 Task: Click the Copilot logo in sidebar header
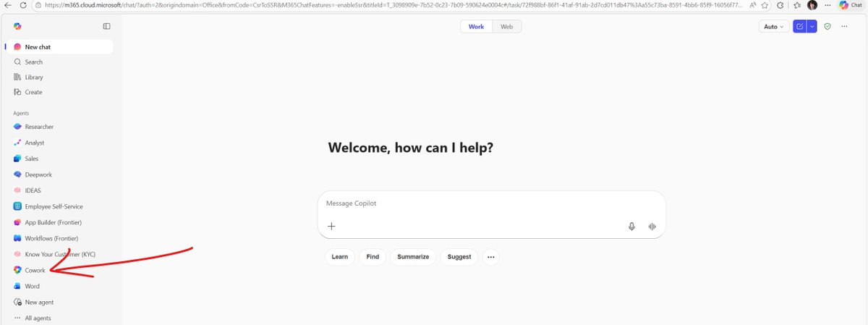click(17, 26)
